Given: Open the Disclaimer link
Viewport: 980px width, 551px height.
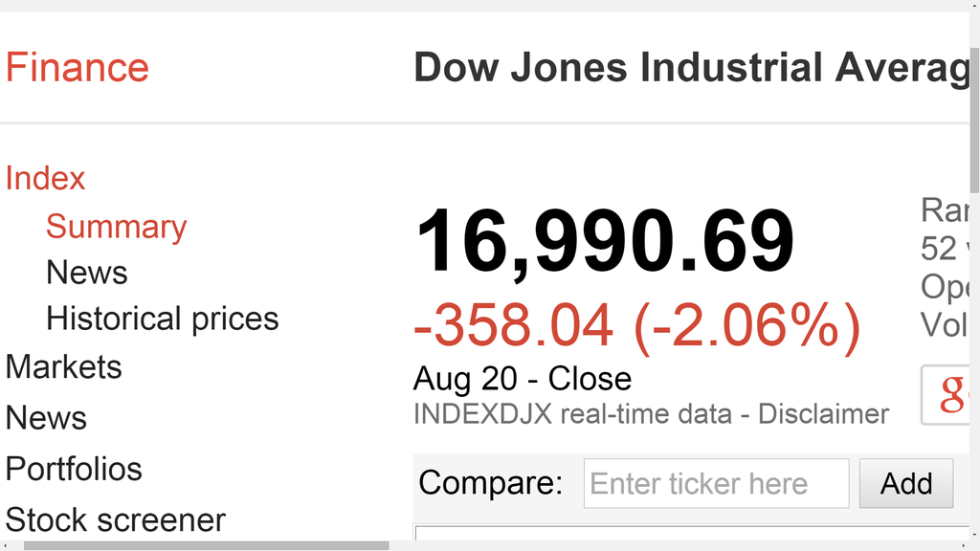Looking at the screenshot, I should [x=823, y=414].
